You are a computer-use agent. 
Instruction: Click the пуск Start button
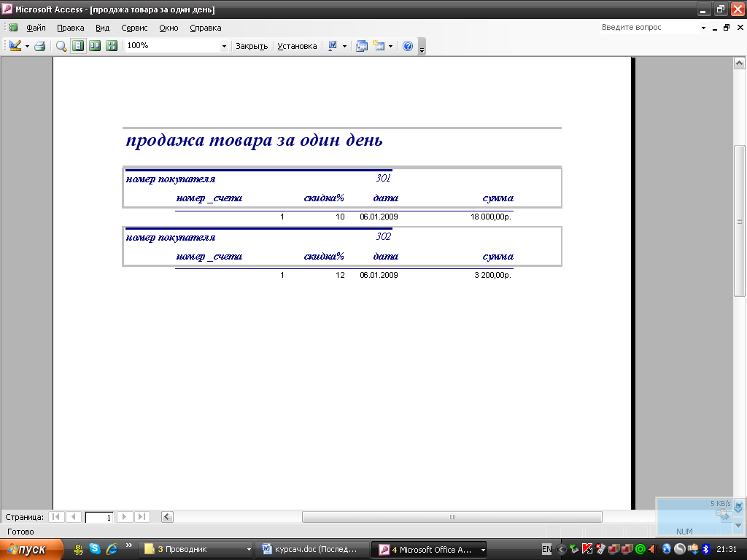click(x=31, y=550)
